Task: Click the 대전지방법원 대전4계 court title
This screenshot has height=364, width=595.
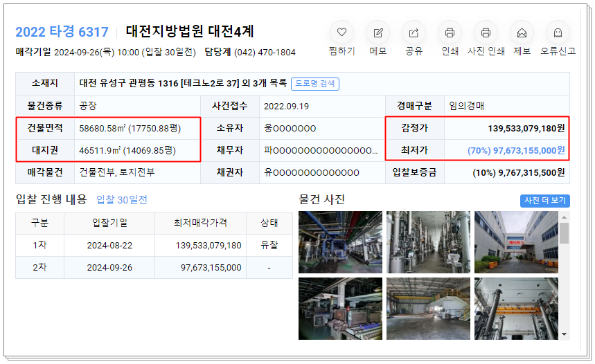Action: coord(190,31)
